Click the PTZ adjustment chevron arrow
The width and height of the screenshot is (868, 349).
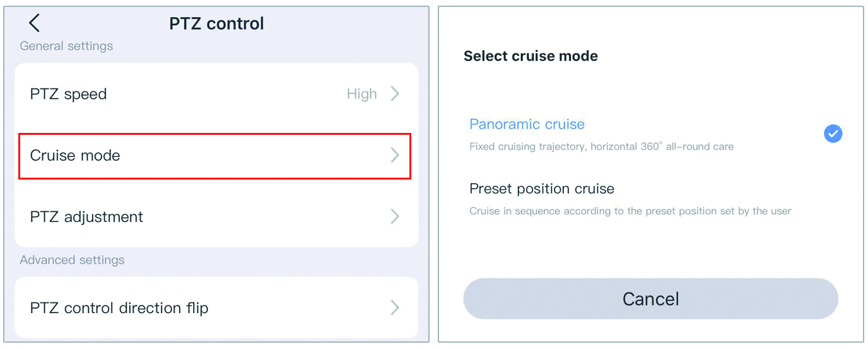tap(395, 217)
